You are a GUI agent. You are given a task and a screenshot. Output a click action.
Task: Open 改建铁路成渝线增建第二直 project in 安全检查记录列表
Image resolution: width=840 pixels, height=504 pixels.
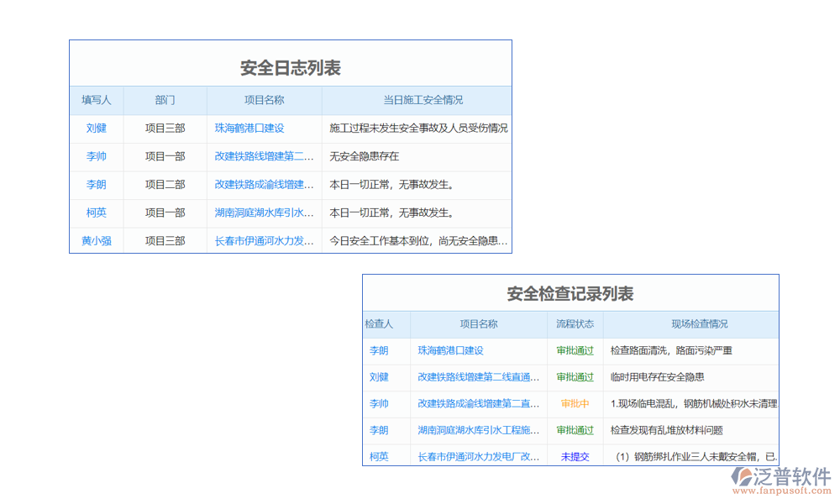(x=479, y=404)
